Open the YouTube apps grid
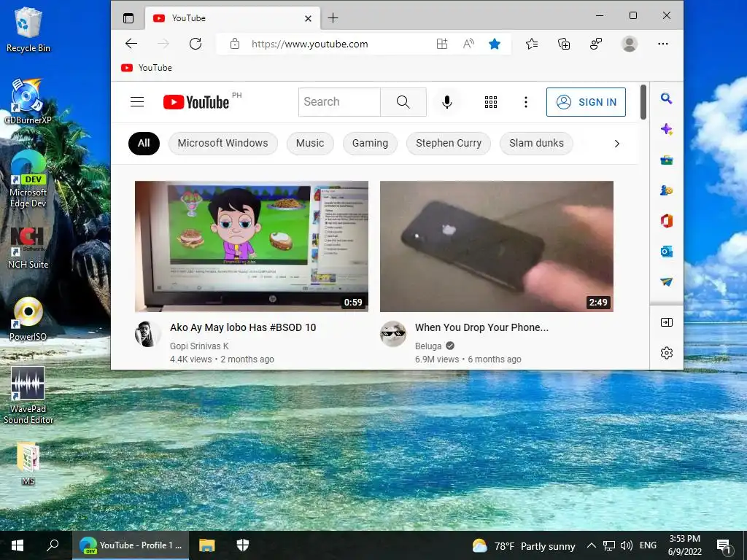The height and width of the screenshot is (560, 747). [x=491, y=102]
